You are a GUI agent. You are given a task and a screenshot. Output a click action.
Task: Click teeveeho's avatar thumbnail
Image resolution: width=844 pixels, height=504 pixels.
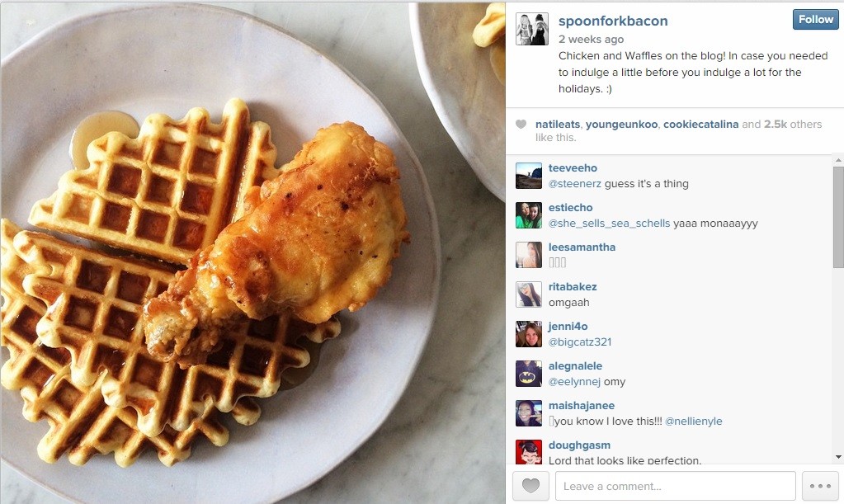[x=529, y=176]
